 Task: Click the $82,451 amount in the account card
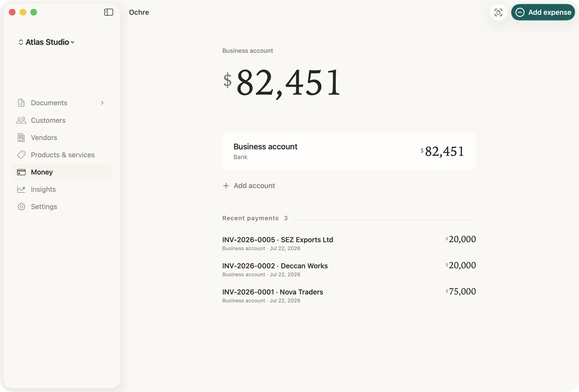(442, 152)
